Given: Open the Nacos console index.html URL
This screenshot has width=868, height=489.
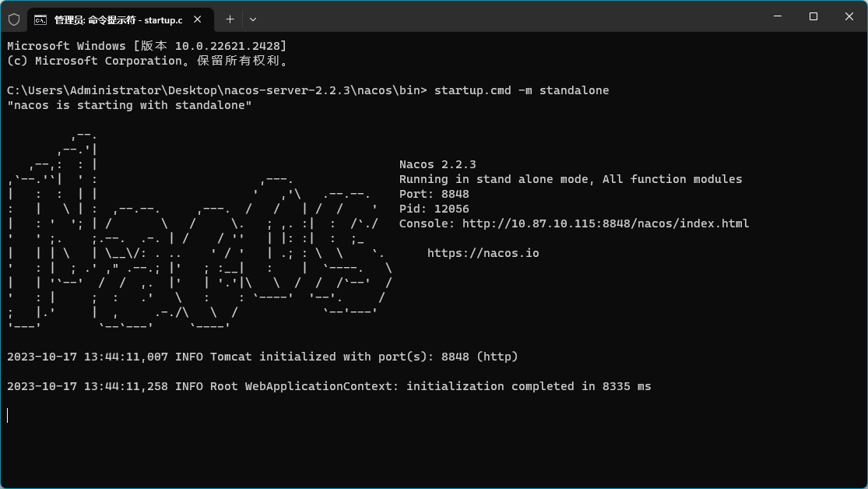Looking at the screenshot, I should point(605,223).
